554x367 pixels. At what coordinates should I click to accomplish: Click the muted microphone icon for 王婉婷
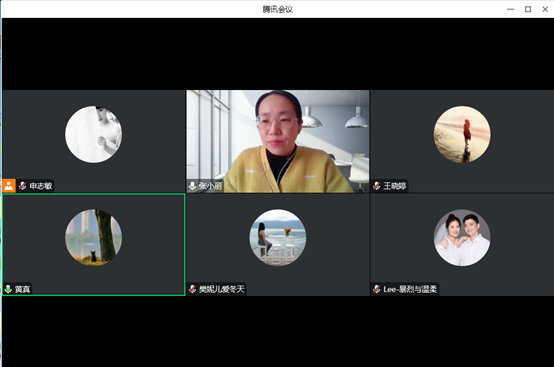pyautogui.click(x=377, y=186)
